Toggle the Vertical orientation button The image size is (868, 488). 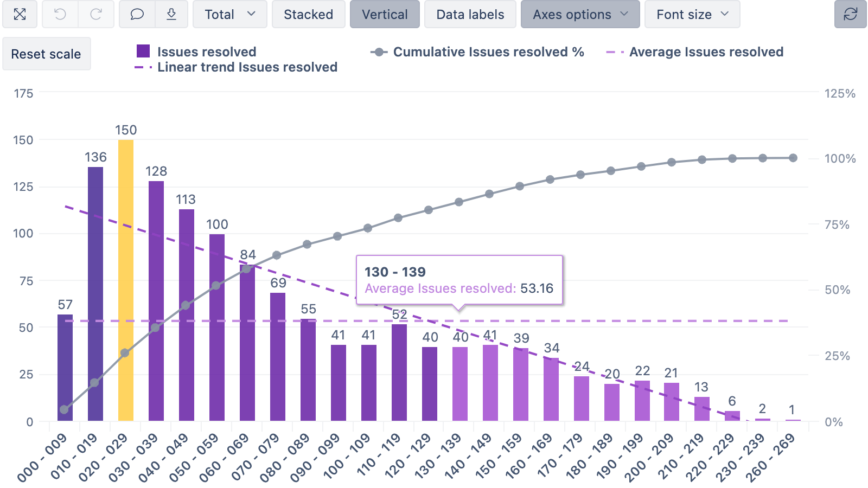pos(385,15)
